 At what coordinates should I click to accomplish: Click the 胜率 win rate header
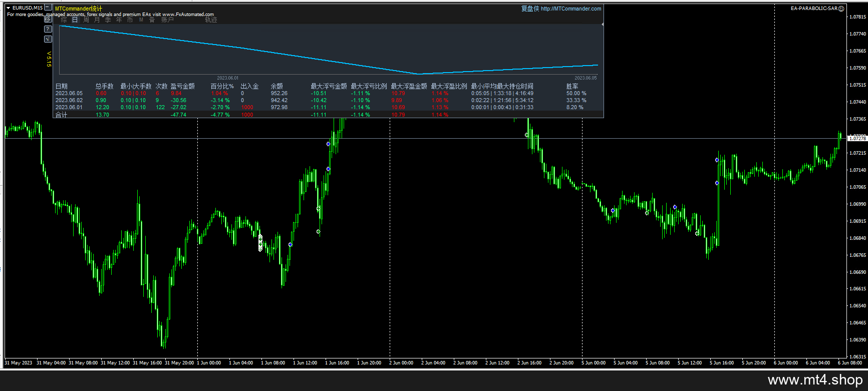pyautogui.click(x=572, y=86)
